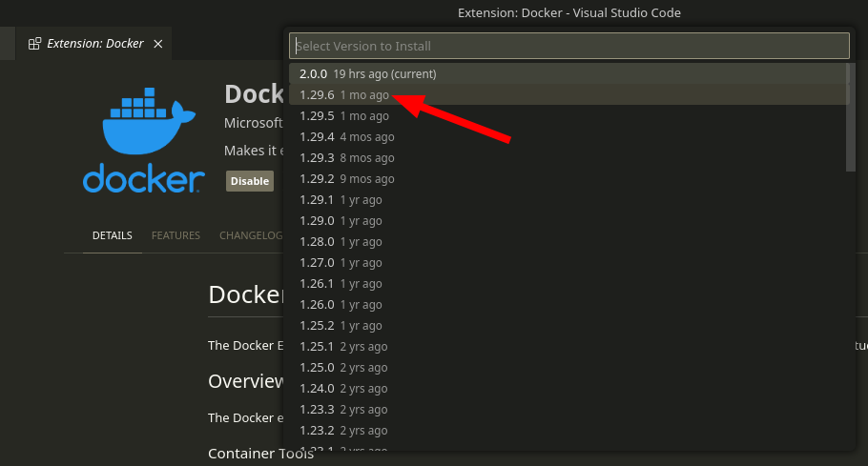Viewport: 868px width, 466px height.
Task: Select version 2.0.0 (current)
Action: click(x=569, y=73)
